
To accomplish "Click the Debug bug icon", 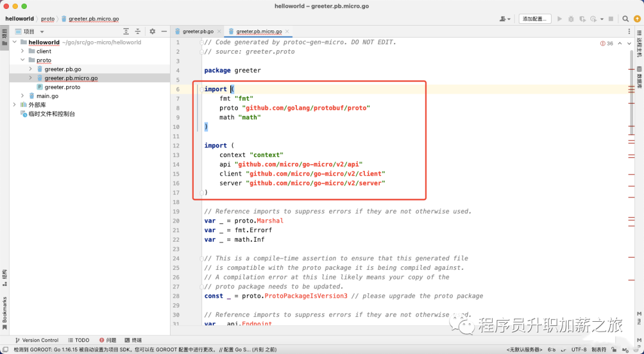I will pos(571,19).
